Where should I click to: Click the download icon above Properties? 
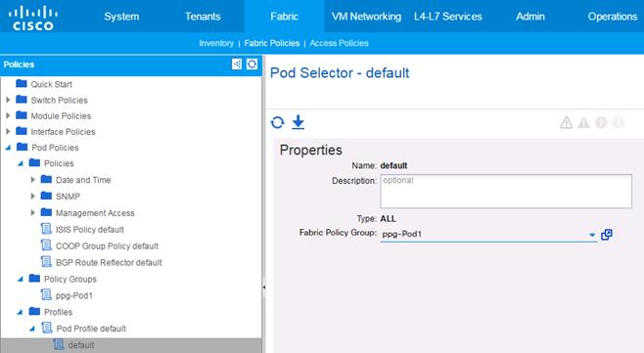pos(299,122)
